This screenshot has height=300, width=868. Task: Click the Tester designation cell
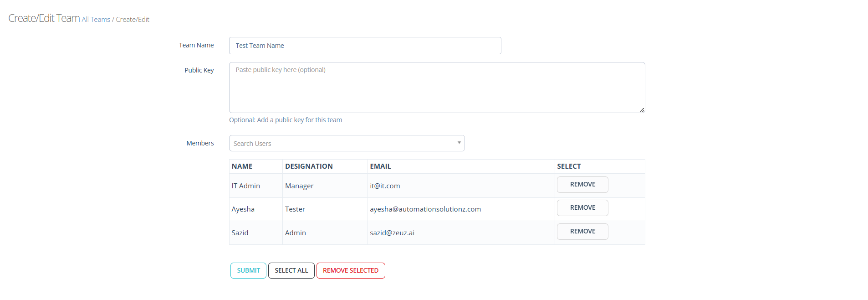pos(295,209)
